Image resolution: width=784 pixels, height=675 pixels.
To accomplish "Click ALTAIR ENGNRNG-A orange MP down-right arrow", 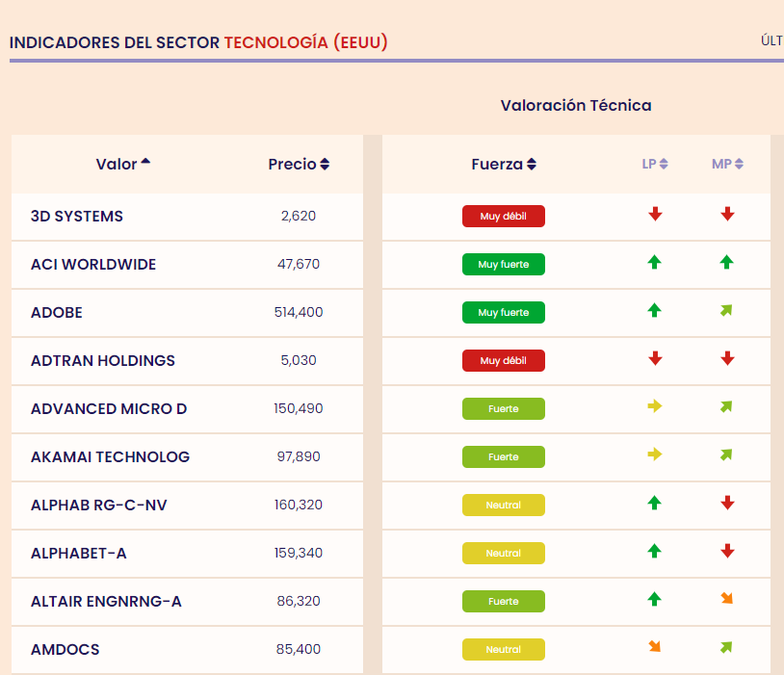I will pyautogui.click(x=727, y=598).
